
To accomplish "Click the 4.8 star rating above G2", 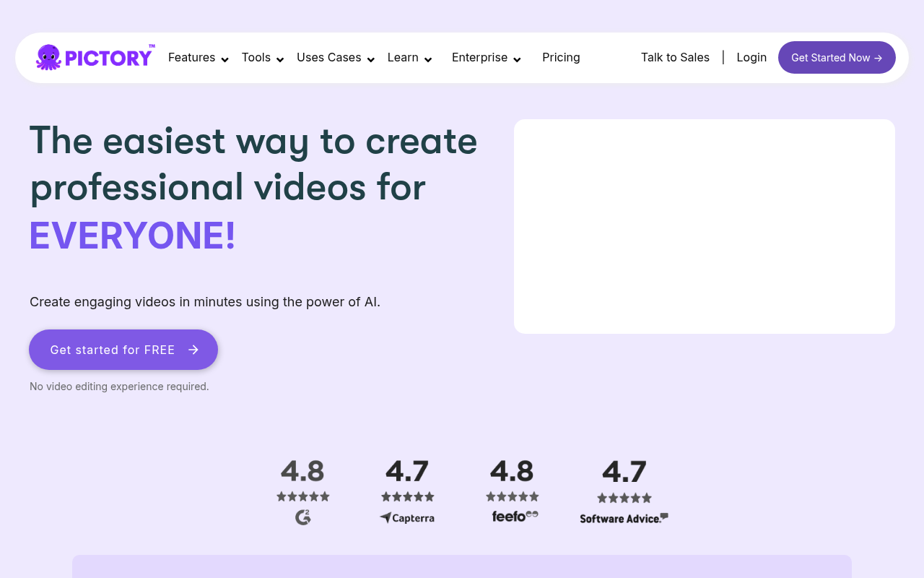I will 302,471.
